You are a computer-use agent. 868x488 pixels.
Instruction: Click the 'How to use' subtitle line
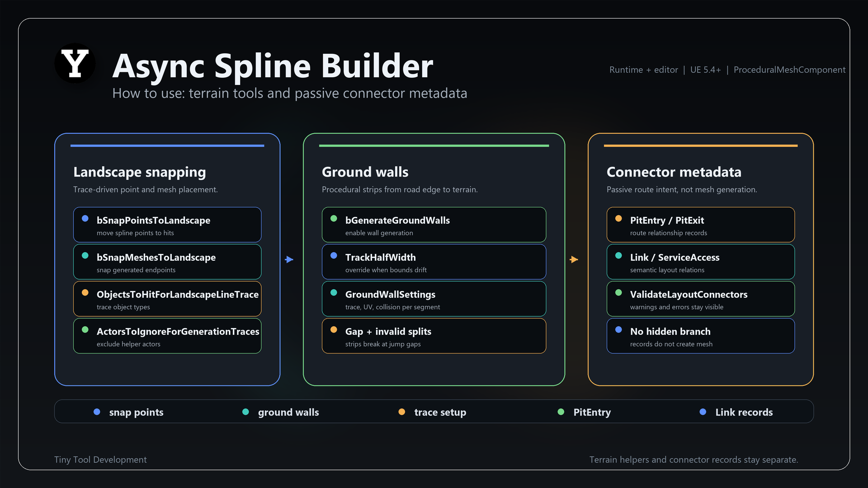[290, 93]
